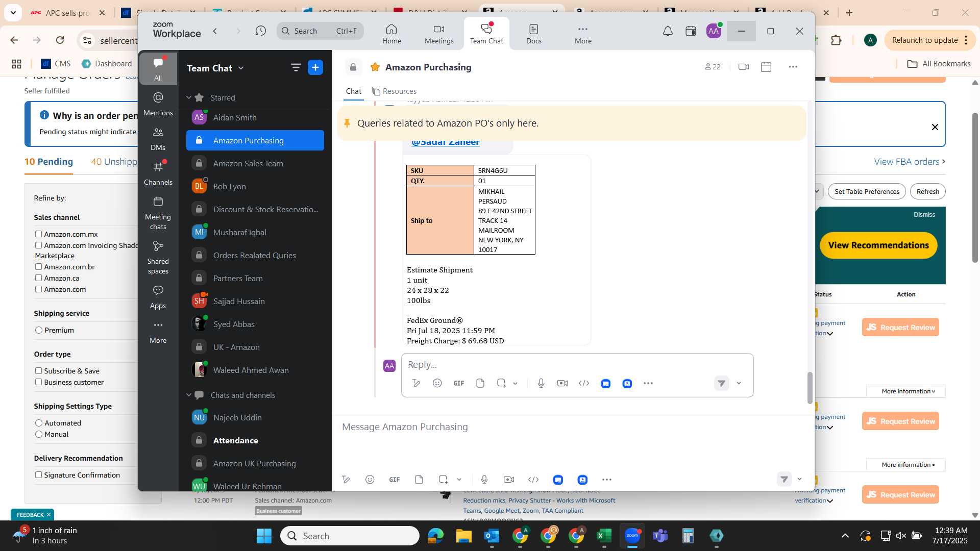The width and height of the screenshot is (980, 551).
Task: Collapse the Starred section
Action: click(189, 97)
